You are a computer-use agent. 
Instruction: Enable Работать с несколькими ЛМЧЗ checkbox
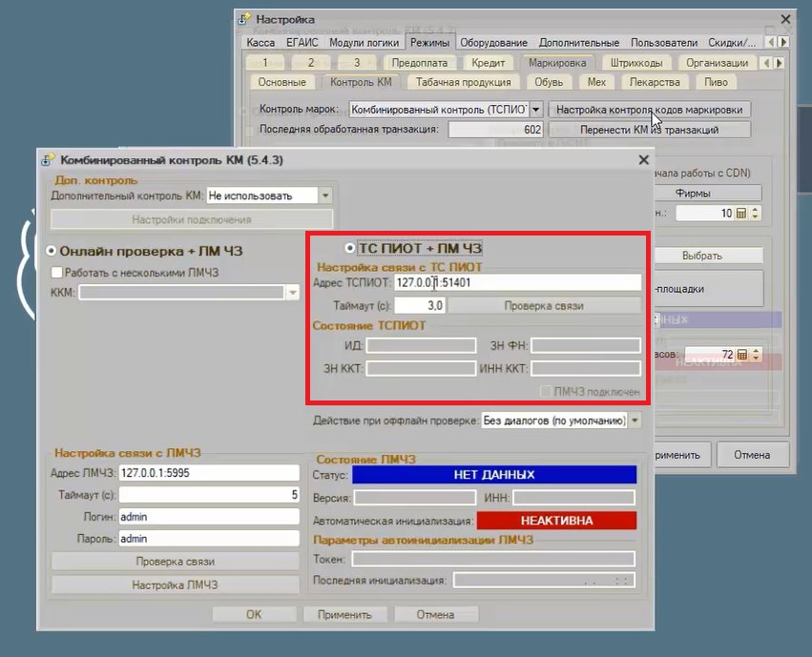tap(57, 273)
